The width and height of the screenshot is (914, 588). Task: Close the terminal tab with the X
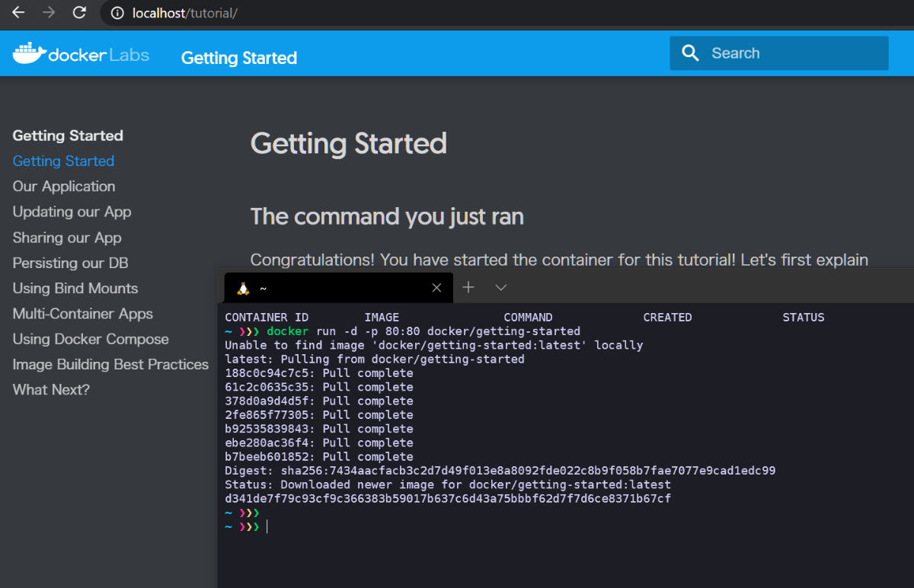point(436,288)
